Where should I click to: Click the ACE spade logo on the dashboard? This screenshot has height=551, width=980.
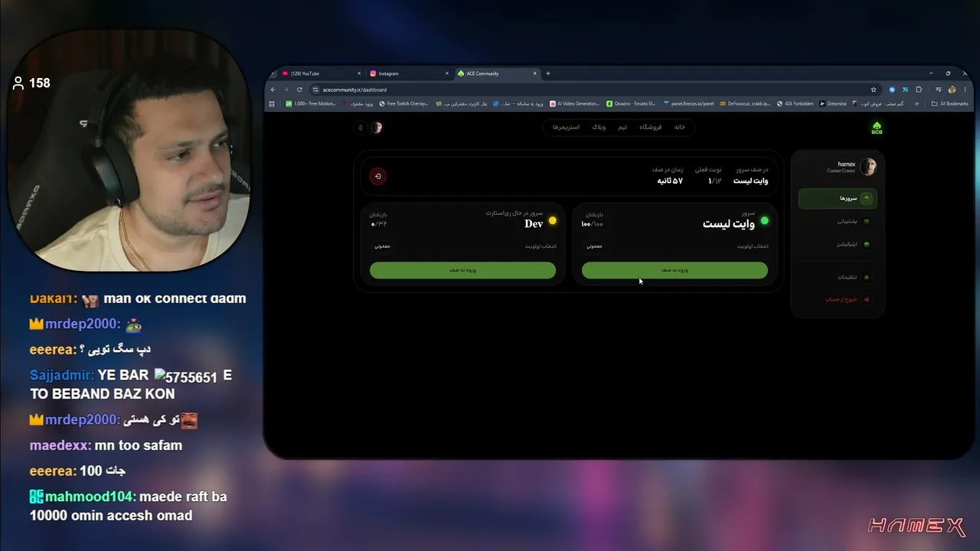click(x=877, y=128)
